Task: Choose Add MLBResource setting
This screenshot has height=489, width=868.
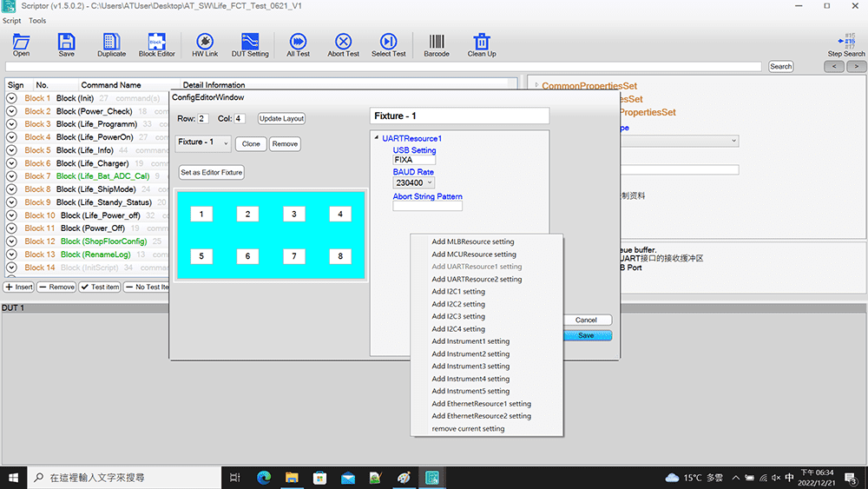Action: coord(473,241)
